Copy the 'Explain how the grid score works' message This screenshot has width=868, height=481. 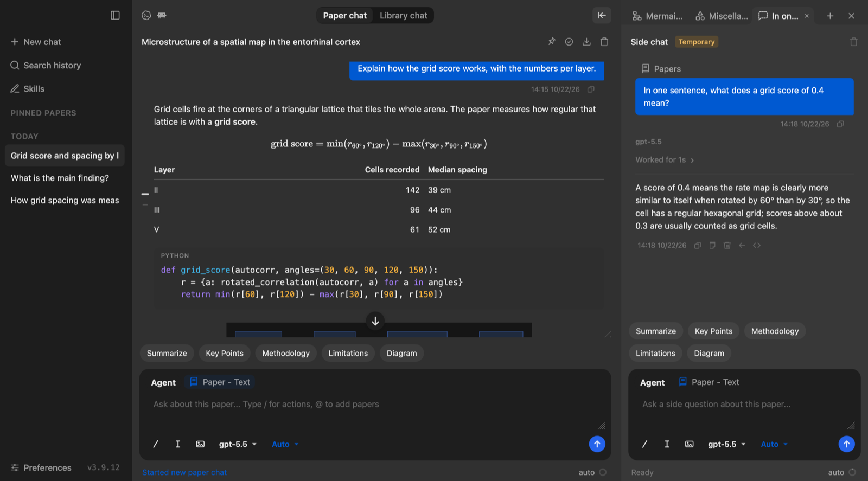tap(591, 89)
